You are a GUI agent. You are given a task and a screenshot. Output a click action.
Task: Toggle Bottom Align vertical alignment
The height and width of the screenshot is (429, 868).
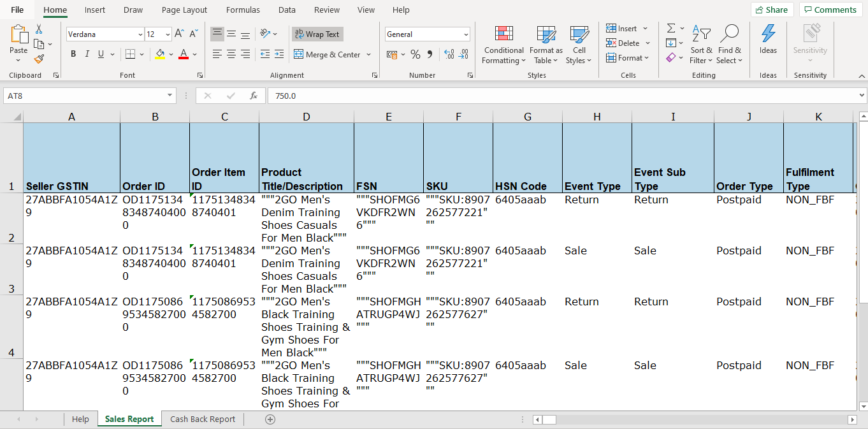[245, 34]
